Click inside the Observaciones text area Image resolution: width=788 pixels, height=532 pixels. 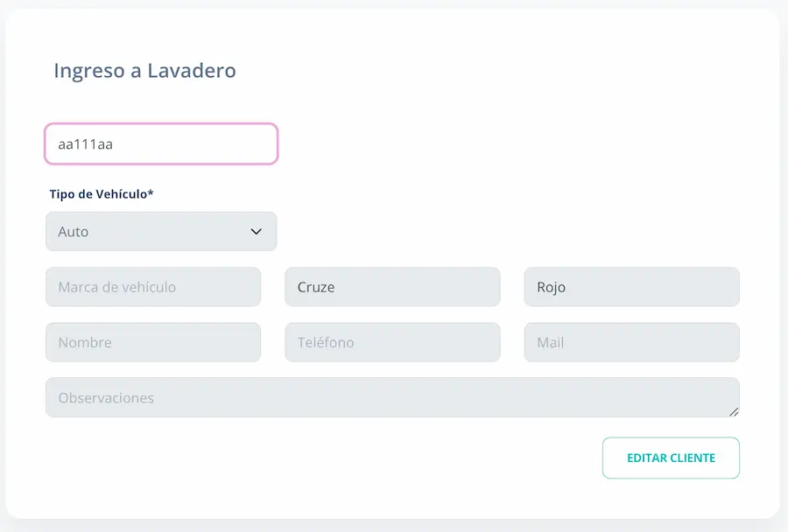[392, 396]
